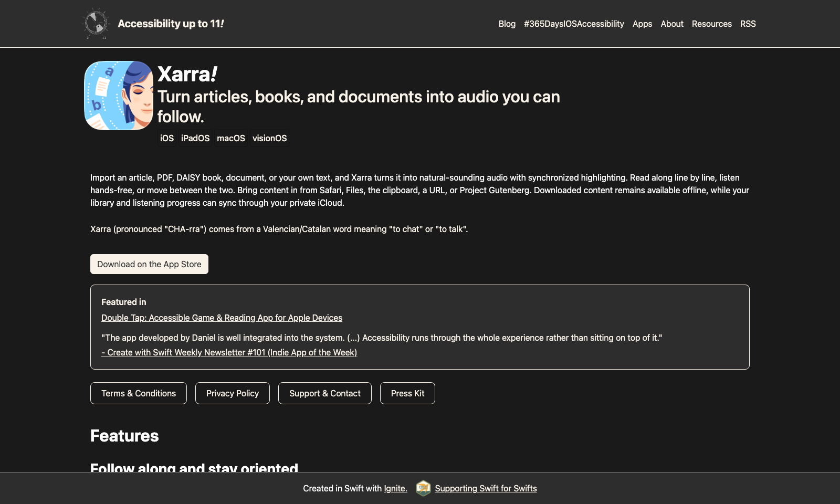Viewport: 840px width, 504px height.
Task: Click the macOS platform badge
Action: coord(231,138)
